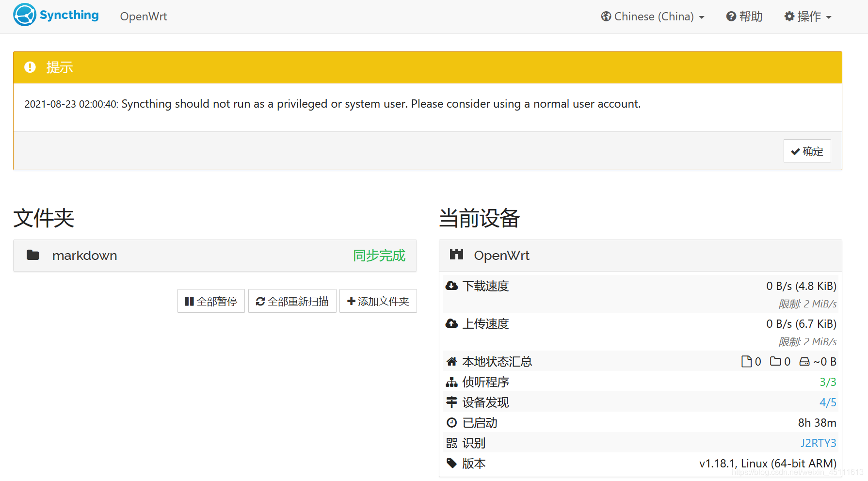Screen dimensions: 868x481
Task: Click the 同步完成 sync status text
Action: (x=379, y=256)
